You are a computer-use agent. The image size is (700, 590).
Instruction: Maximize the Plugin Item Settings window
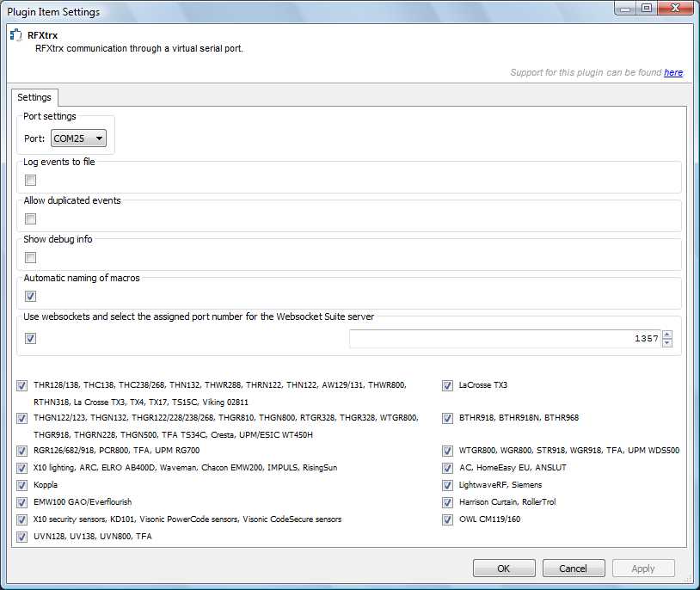point(647,8)
